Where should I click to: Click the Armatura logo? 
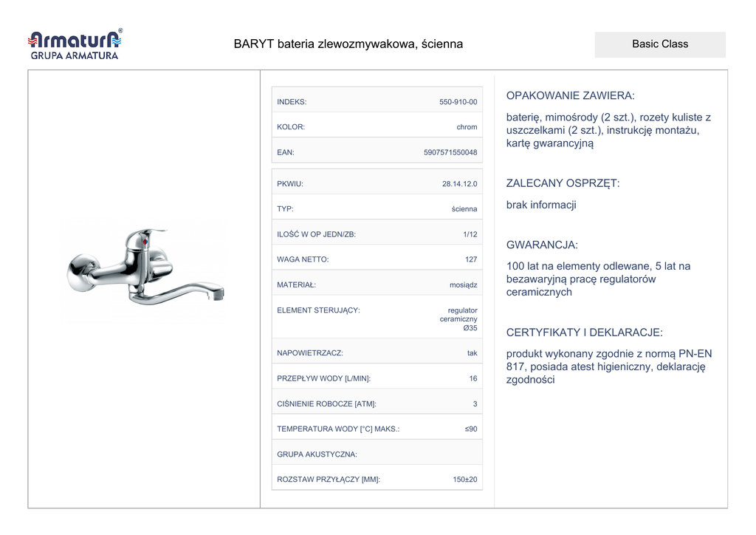(x=74, y=44)
